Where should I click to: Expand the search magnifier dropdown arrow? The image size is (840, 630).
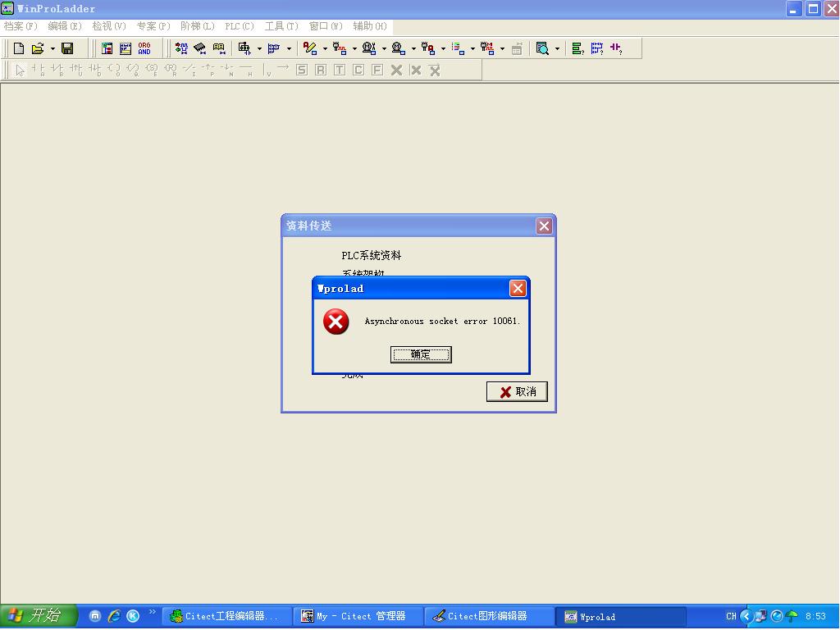click(557, 48)
